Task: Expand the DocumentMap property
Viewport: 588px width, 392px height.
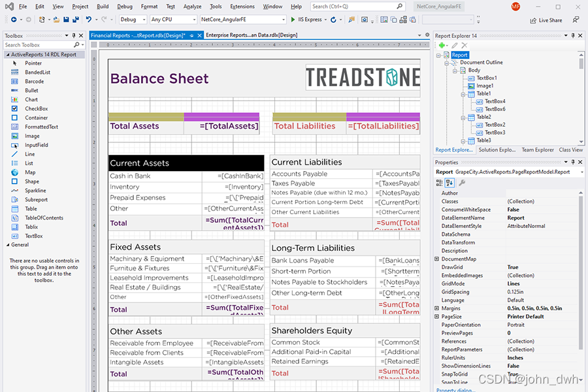Action: pos(436,259)
